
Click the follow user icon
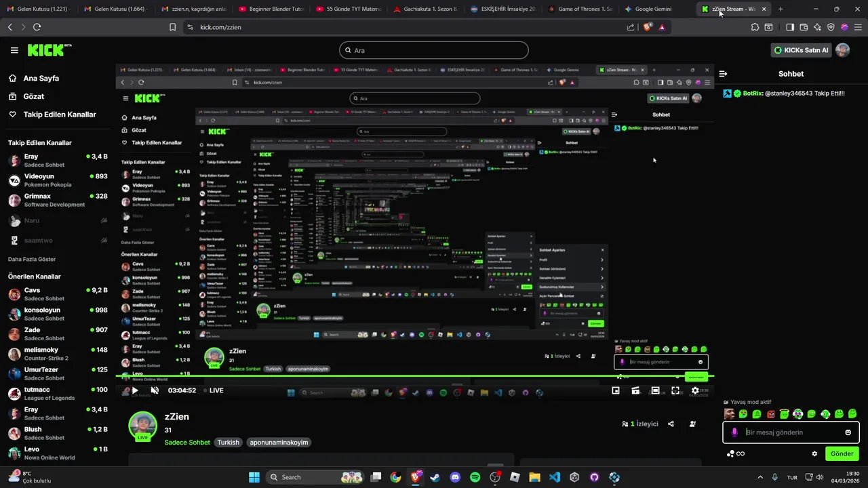(692, 424)
